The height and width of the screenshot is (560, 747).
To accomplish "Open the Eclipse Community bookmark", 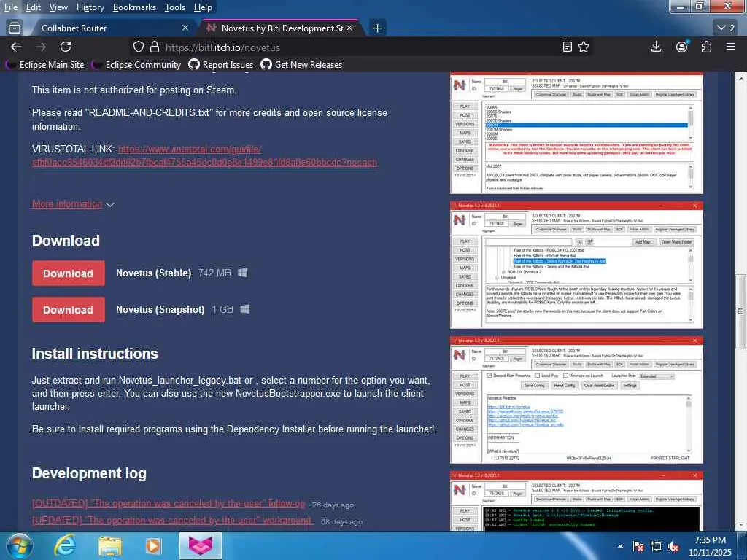I will pyautogui.click(x=136, y=65).
